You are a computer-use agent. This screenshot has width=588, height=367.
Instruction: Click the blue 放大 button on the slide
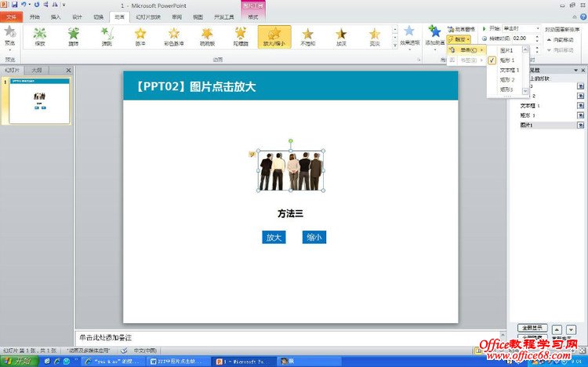(x=274, y=237)
